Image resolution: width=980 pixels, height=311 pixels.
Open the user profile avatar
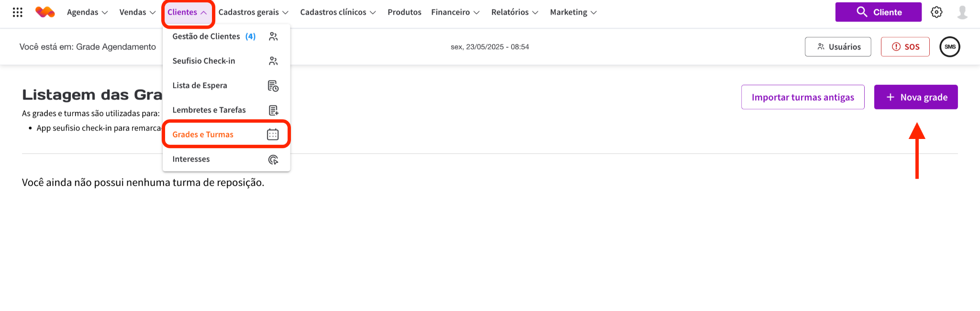(x=962, y=12)
